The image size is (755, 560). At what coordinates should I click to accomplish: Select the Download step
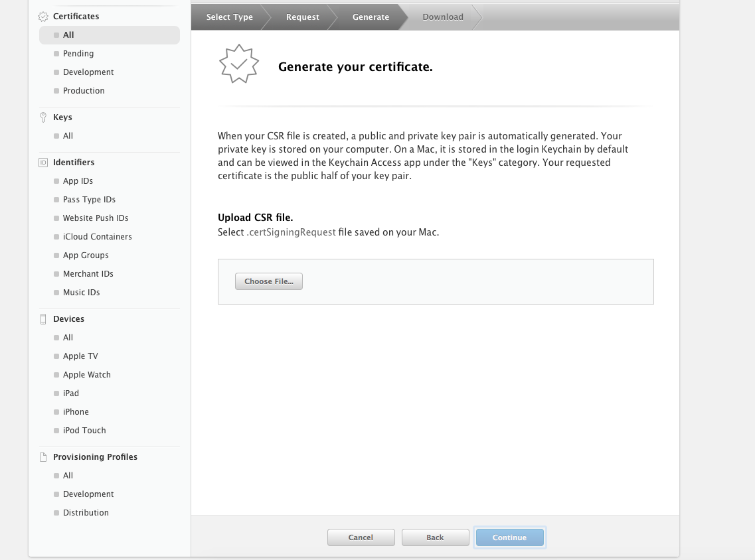(x=443, y=17)
